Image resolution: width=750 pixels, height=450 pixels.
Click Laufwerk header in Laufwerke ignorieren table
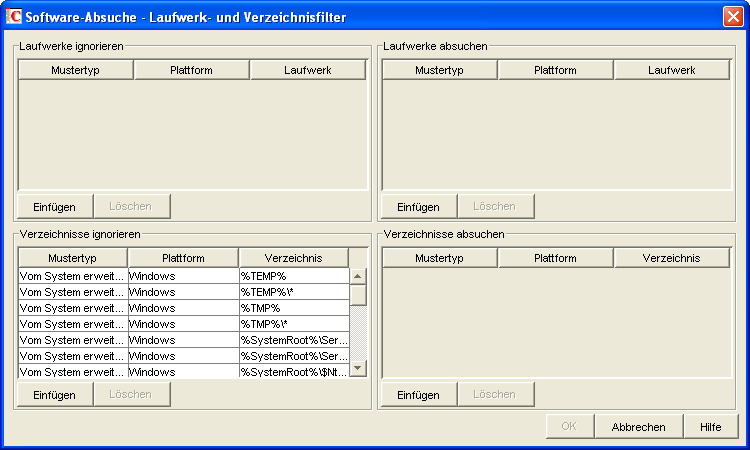(x=308, y=70)
